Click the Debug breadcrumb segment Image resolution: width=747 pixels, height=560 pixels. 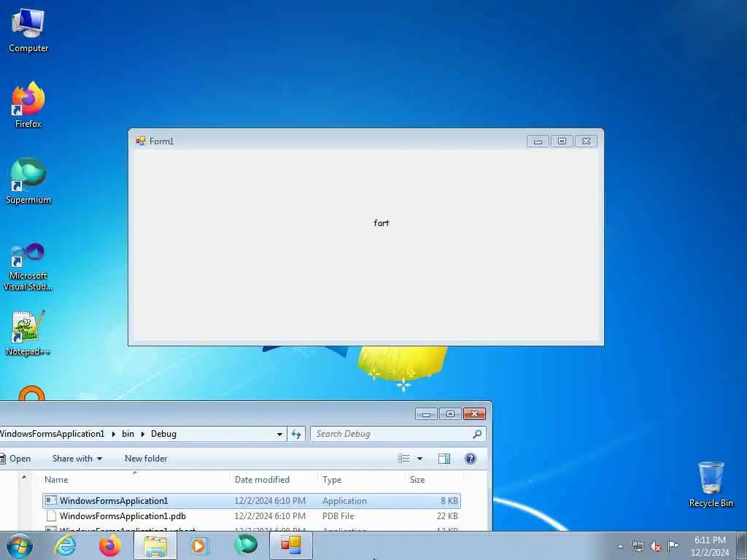click(x=164, y=434)
